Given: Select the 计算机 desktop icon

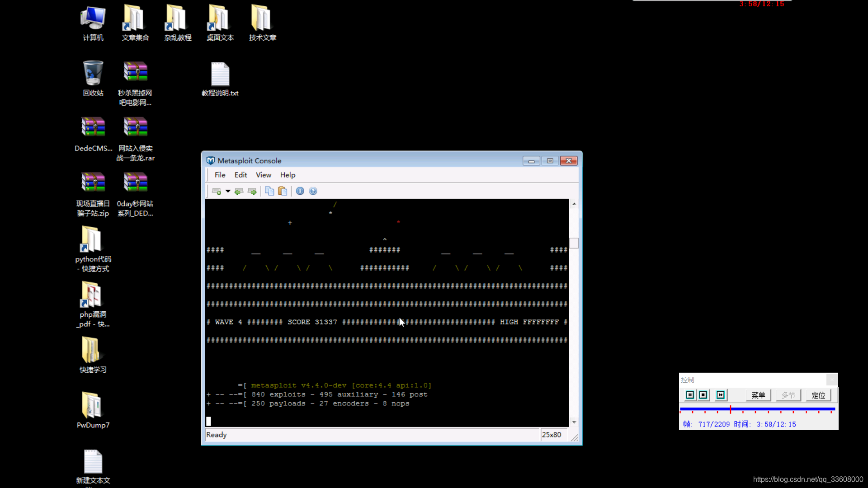Looking at the screenshot, I should point(93,23).
